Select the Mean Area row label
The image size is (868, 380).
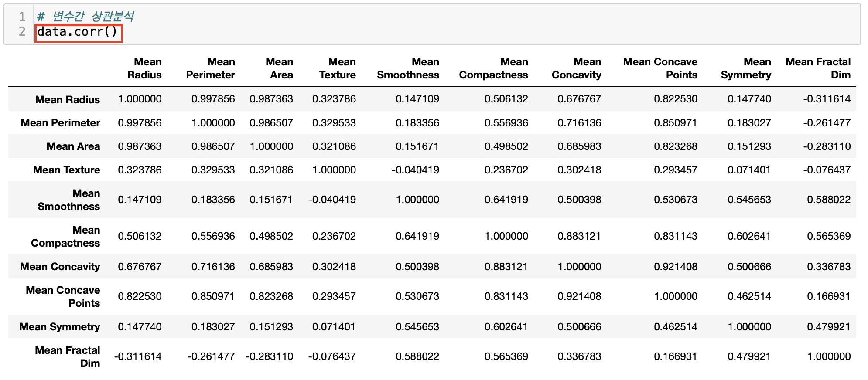coord(73,146)
